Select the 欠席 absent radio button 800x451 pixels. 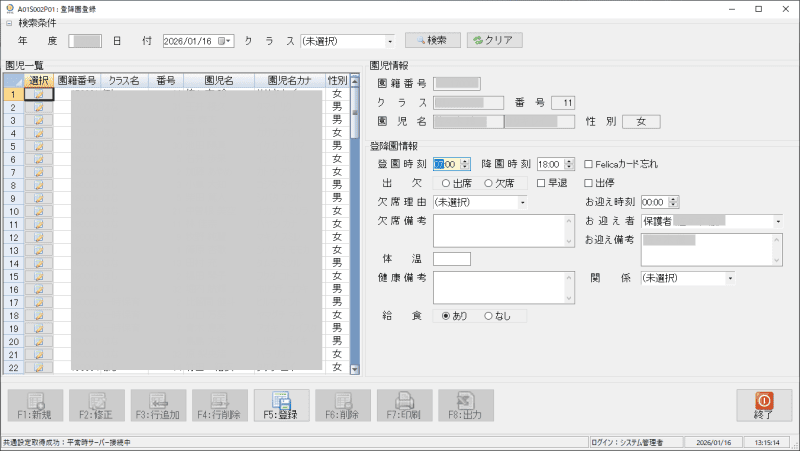(x=489, y=183)
